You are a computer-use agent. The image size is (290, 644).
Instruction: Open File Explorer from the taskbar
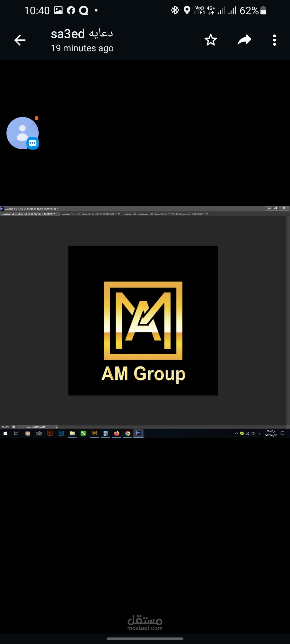(x=72, y=433)
